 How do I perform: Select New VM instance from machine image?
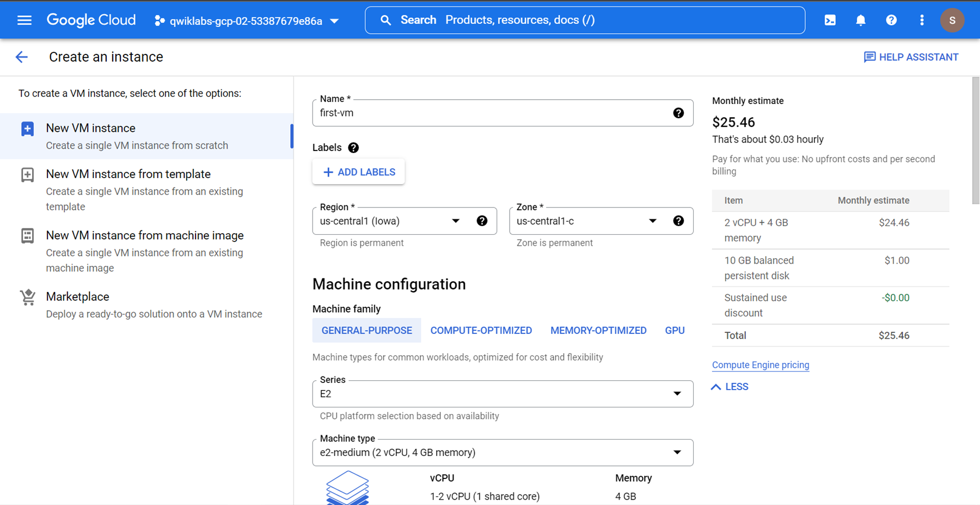[x=147, y=251]
